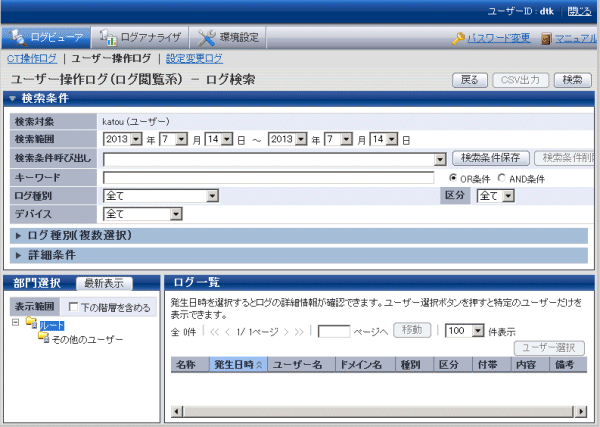600x427 pixels.
Task: Open the ログビューア tab
Action: (x=46, y=37)
